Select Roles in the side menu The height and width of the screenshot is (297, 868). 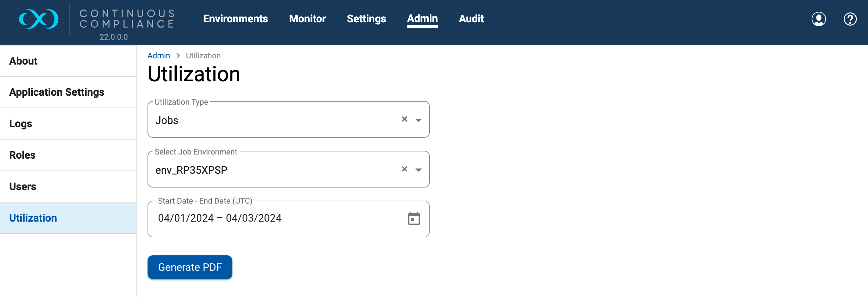click(22, 155)
